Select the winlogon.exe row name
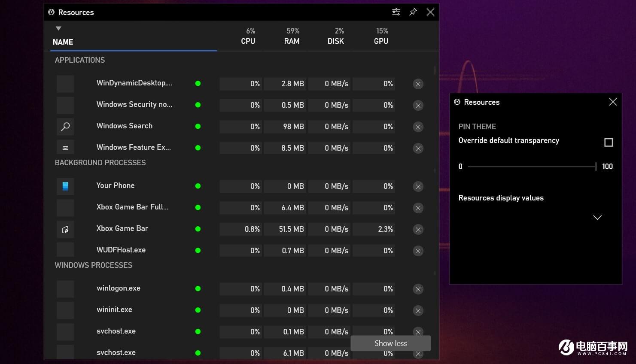The height and width of the screenshot is (364, 636). pyautogui.click(x=119, y=288)
